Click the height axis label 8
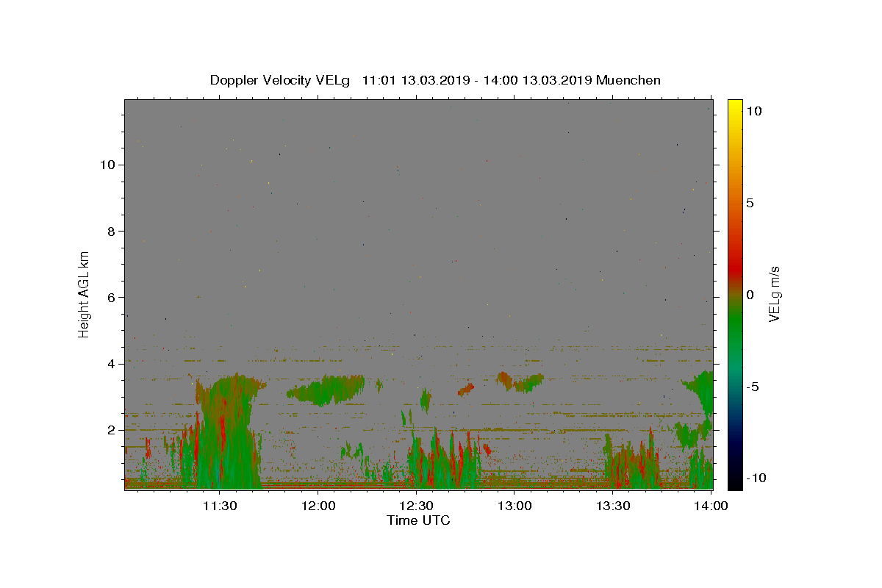Screen dimensions: 882x588 111,231
